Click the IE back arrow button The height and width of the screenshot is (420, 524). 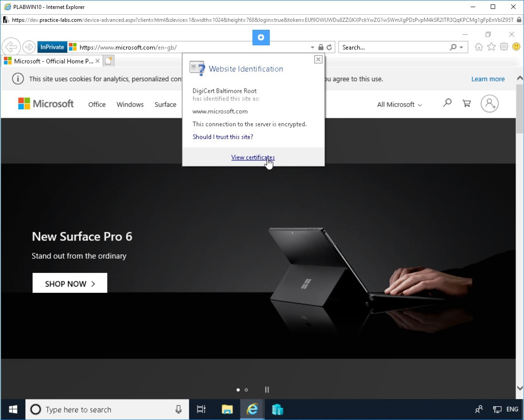pyautogui.click(x=11, y=47)
